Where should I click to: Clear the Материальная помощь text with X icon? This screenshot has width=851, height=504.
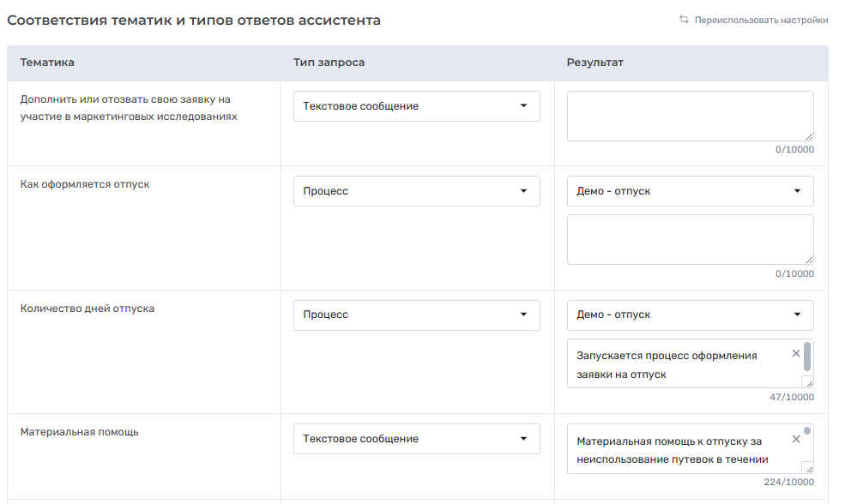click(x=795, y=439)
